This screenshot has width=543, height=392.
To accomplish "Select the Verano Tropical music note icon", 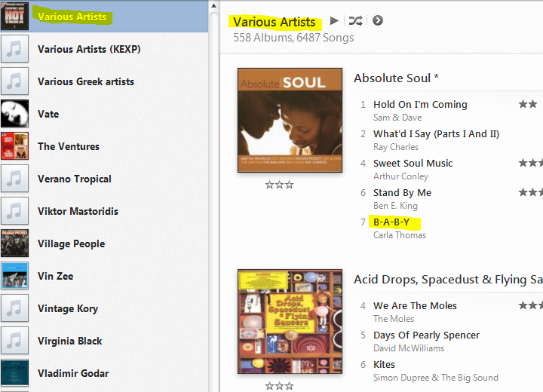I will click(14, 179).
